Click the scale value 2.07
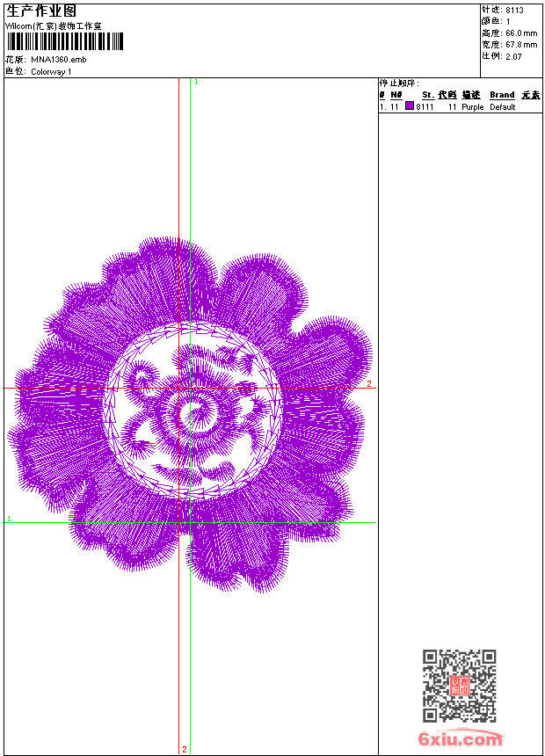 [514, 56]
